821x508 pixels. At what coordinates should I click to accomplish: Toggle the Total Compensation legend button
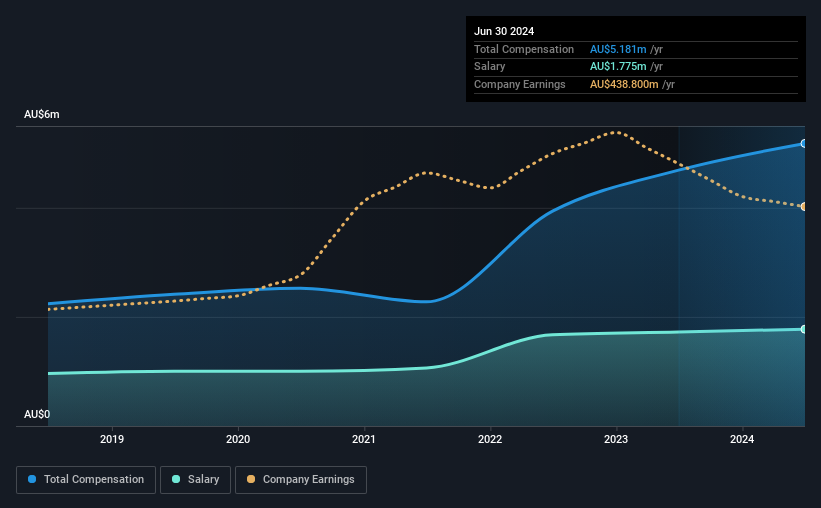pos(86,480)
